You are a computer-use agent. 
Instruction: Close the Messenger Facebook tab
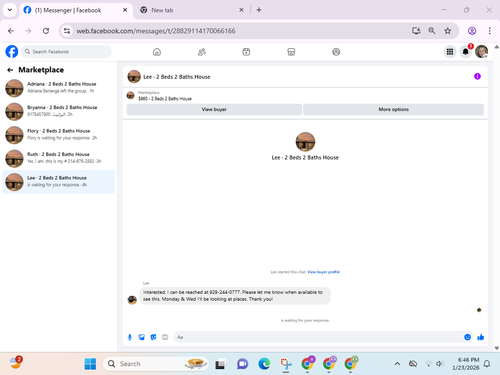125,10
